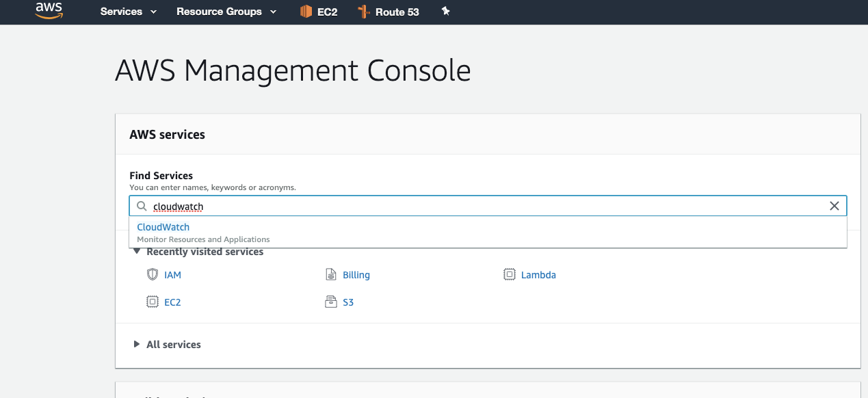Click the Find Services label
Viewport: 868px width, 398px height.
tap(161, 176)
